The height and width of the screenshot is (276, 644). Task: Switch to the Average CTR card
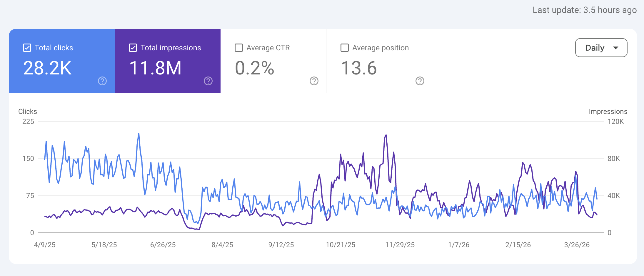tap(273, 62)
